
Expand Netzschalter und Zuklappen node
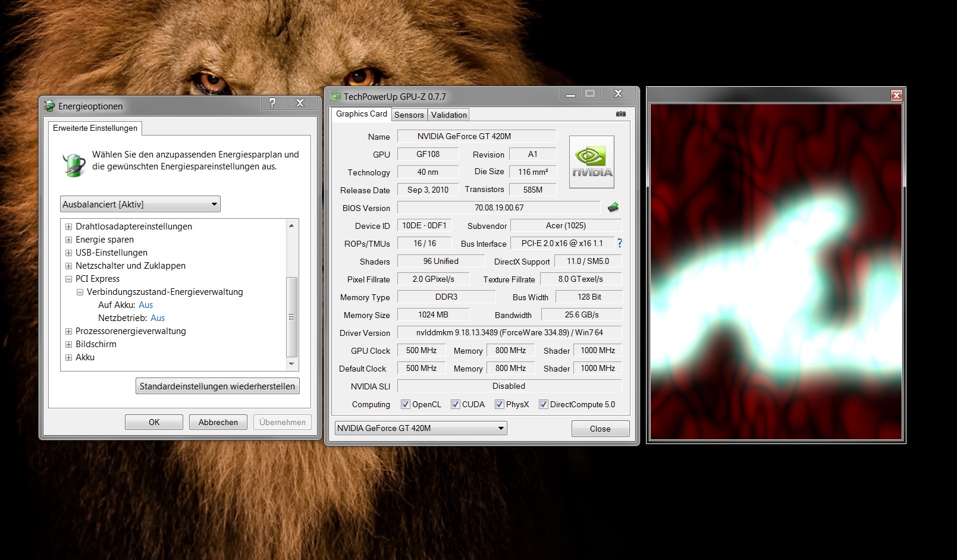coord(68,266)
